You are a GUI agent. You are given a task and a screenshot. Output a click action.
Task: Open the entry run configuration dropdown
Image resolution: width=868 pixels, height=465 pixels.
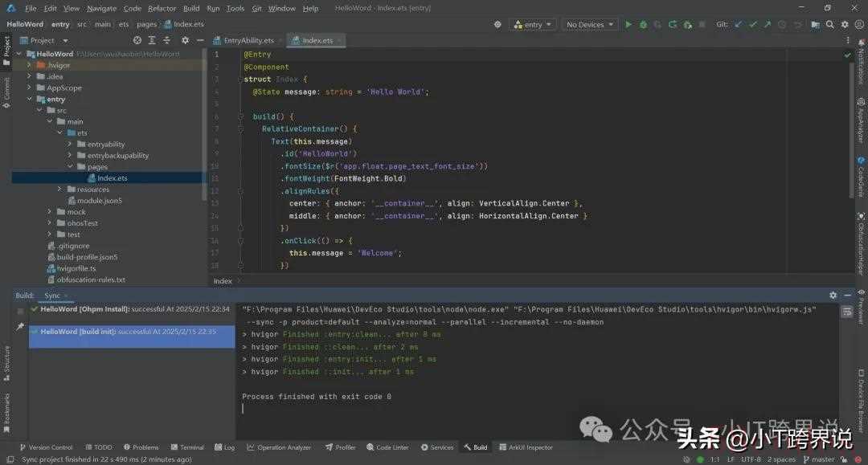[x=533, y=24]
